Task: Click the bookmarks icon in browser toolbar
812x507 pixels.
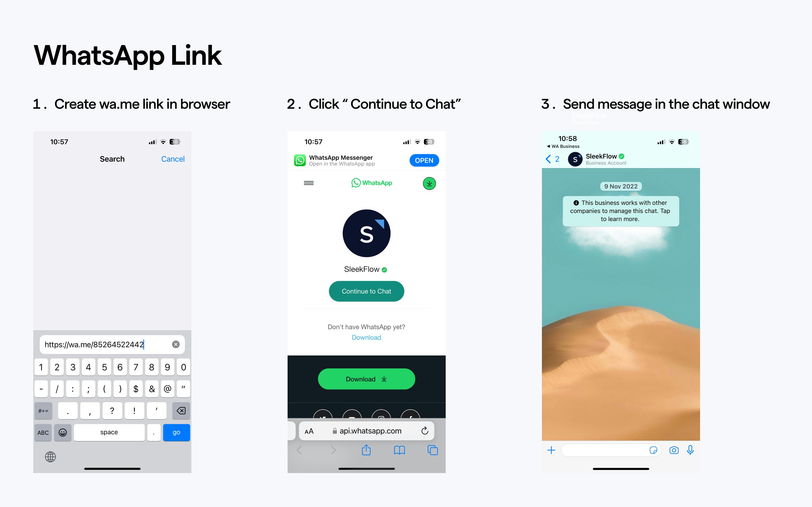Action: [x=399, y=450]
